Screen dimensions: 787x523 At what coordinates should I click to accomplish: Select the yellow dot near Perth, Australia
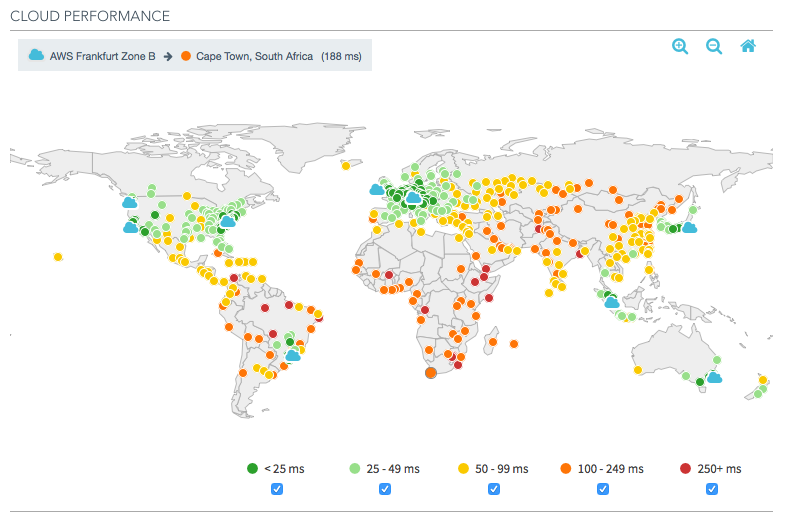(638, 370)
